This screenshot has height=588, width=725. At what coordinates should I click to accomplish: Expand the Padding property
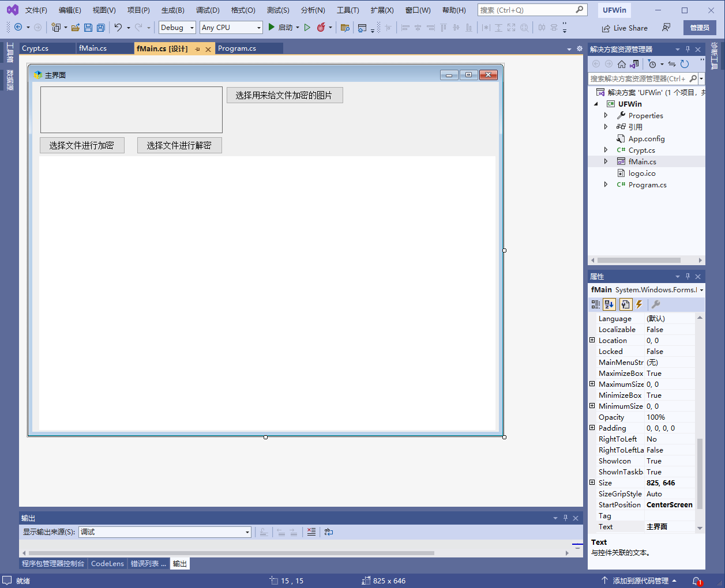[592, 428]
